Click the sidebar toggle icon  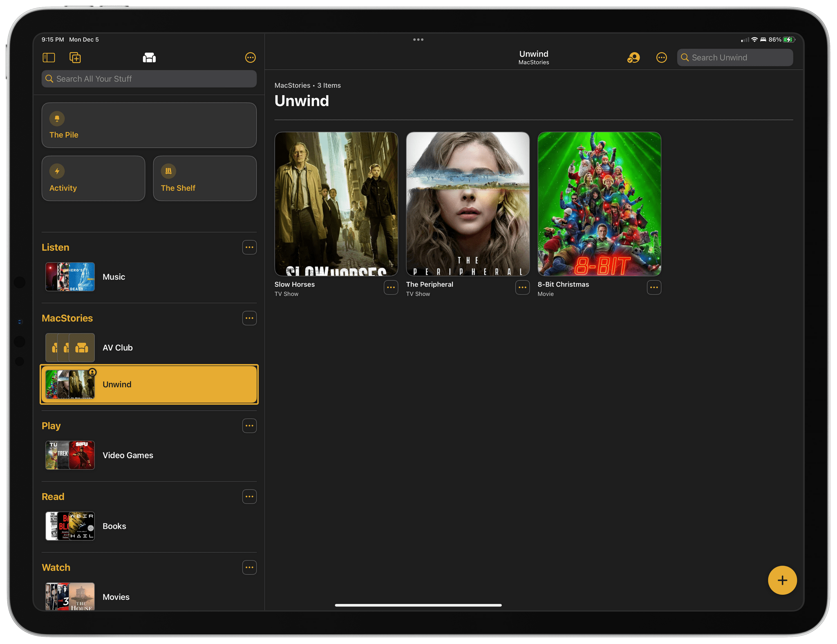pyautogui.click(x=49, y=58)
